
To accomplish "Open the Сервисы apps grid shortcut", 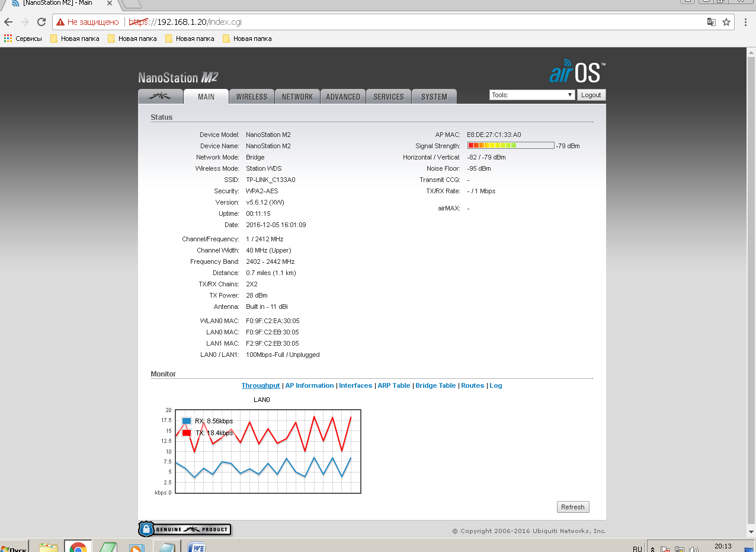I will [x=23, y=39].
